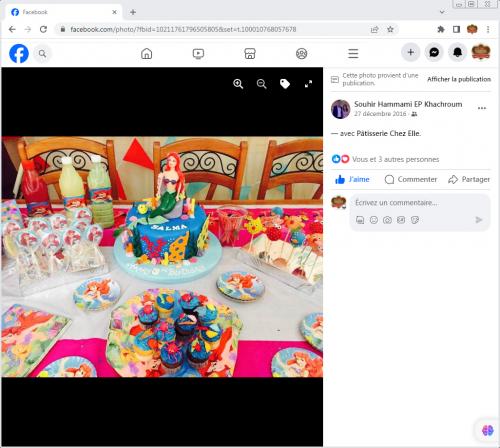This screenshot has height=448, width=500.
Task: Open the poster's profile picture
Action: click(x=340, y=109)
